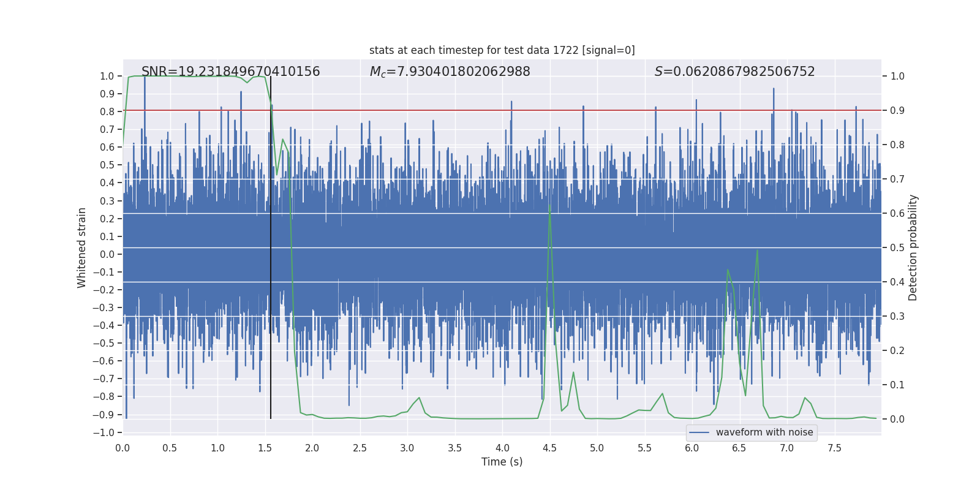Select Whitened strain tick label -1.0

(104, 432)
